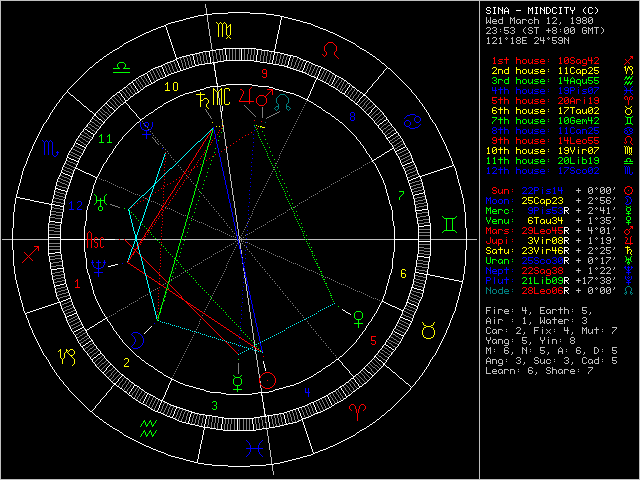
Task: Click the 'Merc: 9Pis53R' row
Action: (559, 211)
